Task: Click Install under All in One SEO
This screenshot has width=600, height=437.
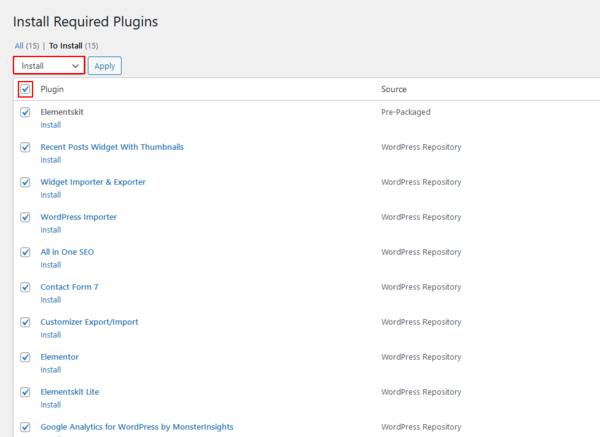Action: (x=50, y=265)
